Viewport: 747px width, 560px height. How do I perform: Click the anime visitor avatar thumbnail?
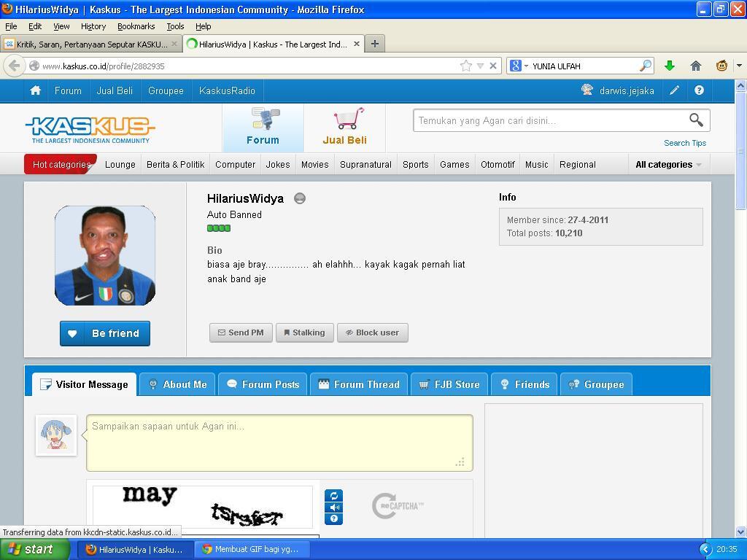coord(56,435)
